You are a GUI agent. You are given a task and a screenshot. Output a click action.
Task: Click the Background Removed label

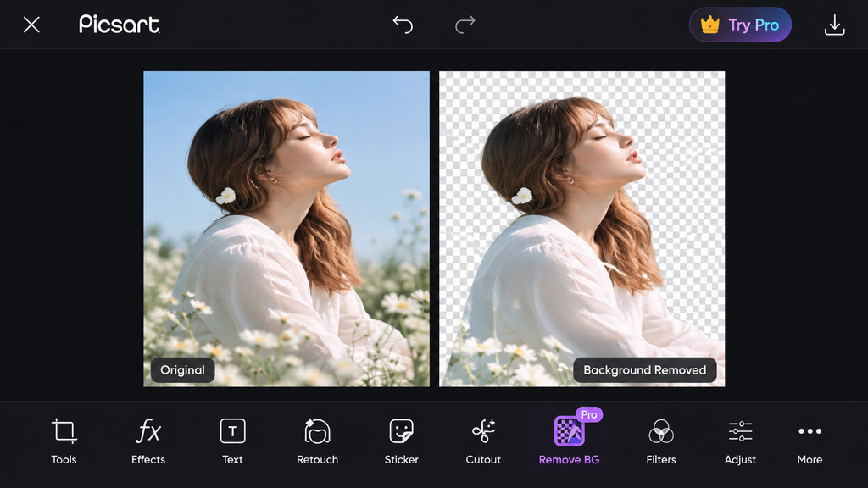[x=645, y=369]
